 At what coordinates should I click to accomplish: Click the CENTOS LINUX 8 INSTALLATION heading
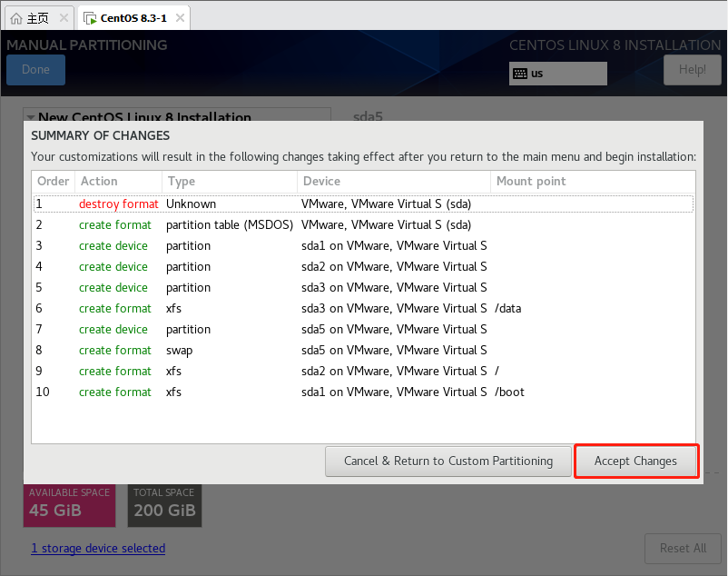(x=615, y=45)
